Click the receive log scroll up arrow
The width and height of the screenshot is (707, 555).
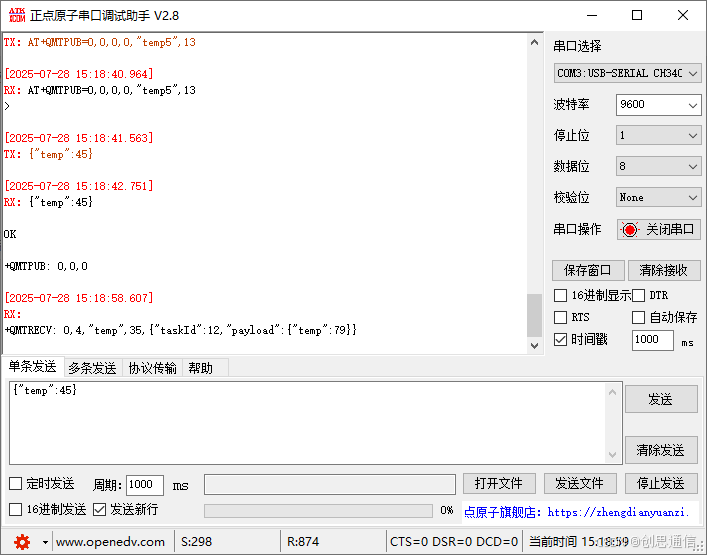point(534,42)
